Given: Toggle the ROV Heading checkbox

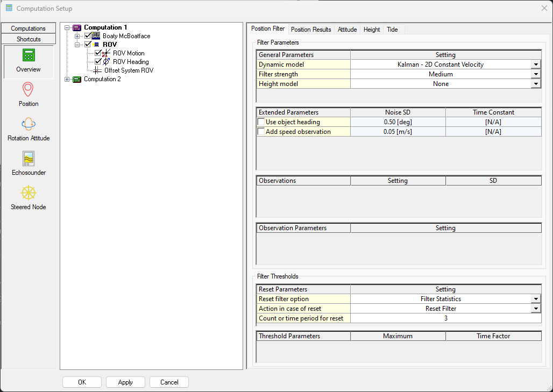Looking at the screenshot, I should pyautogui.click(x=98, y=62).
